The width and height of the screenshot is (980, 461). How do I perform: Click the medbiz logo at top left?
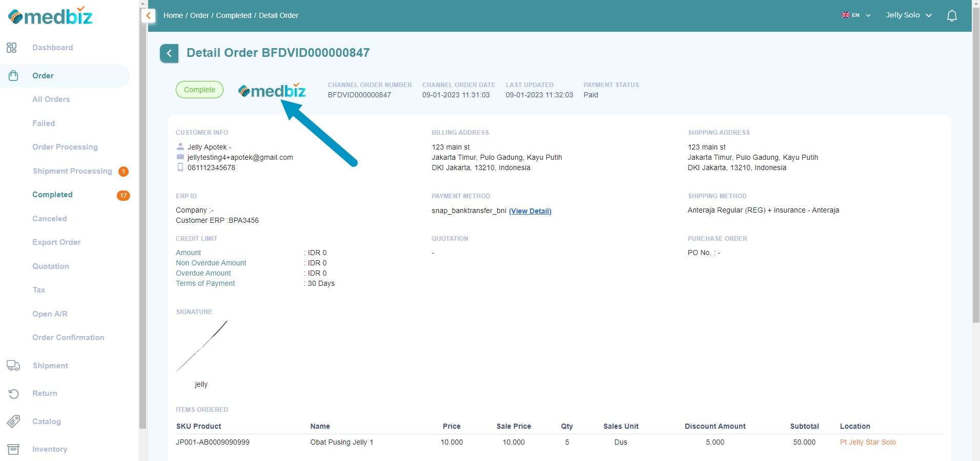click(x=50, y=15)
